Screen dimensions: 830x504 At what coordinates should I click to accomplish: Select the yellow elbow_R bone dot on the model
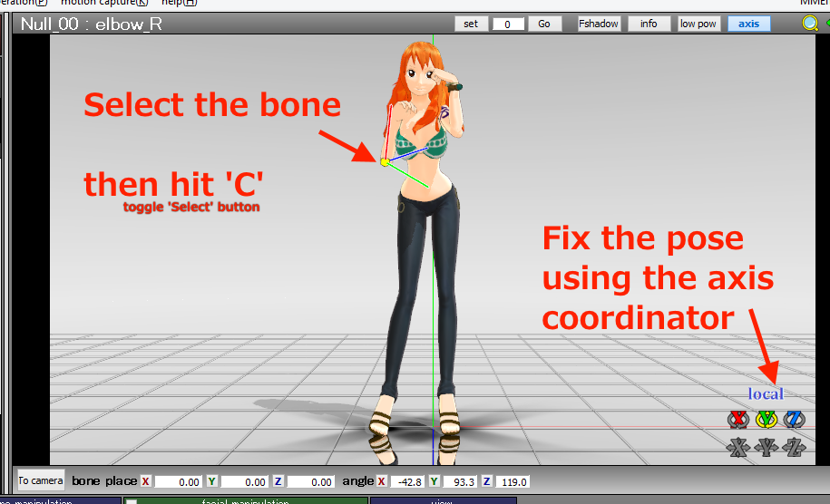[385, 162]
